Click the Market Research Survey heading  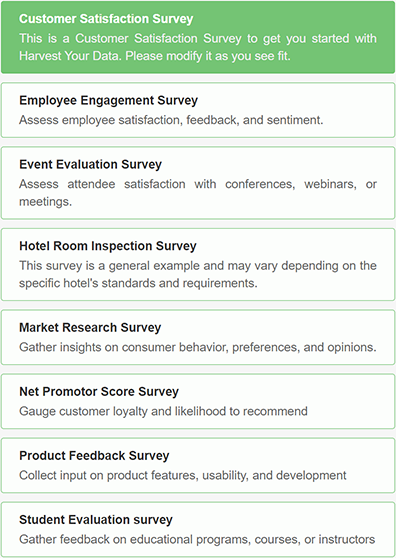point(90,327)
